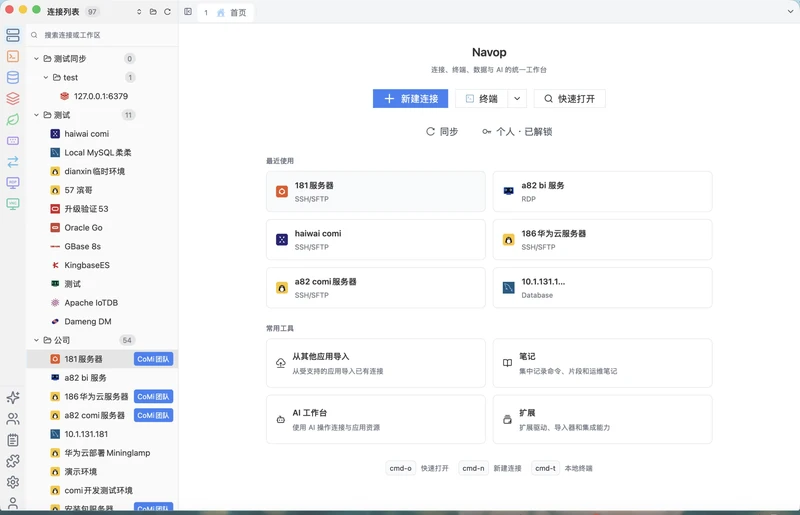This screenshot has height=515, width=800.
Task: Open the connection list sort chevrons
Action: pos(139,11)
